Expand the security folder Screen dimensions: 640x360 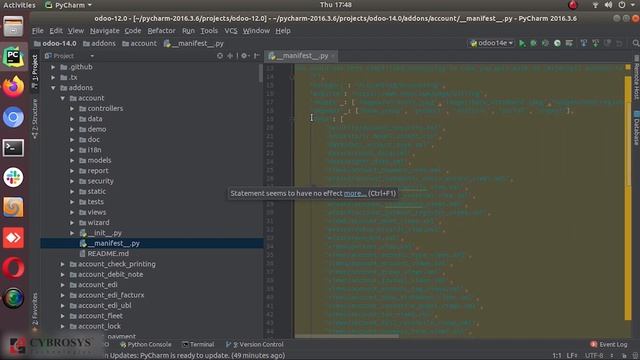point(72,181)
